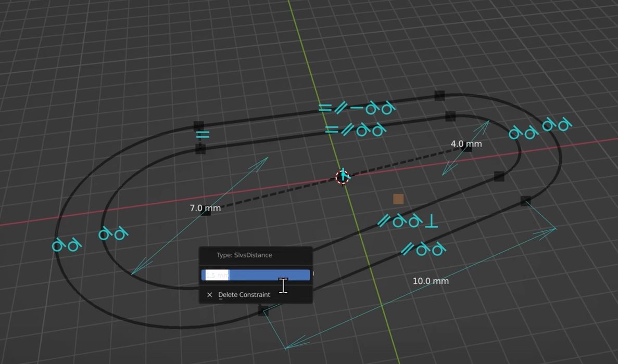Select the horizontal dash constraint icon
The image size is (618, 364).
pyautogui.click(x=357, y=108)
